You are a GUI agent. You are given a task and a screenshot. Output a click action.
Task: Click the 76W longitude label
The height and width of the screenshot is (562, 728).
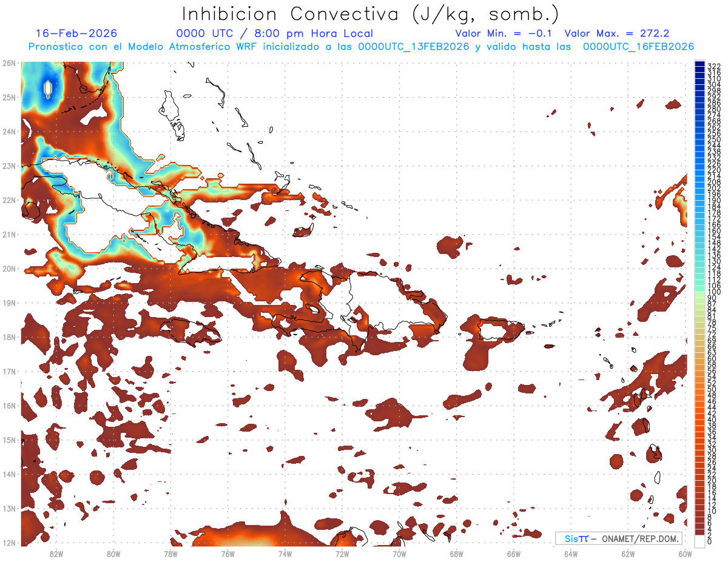click(x=227, y=554)
